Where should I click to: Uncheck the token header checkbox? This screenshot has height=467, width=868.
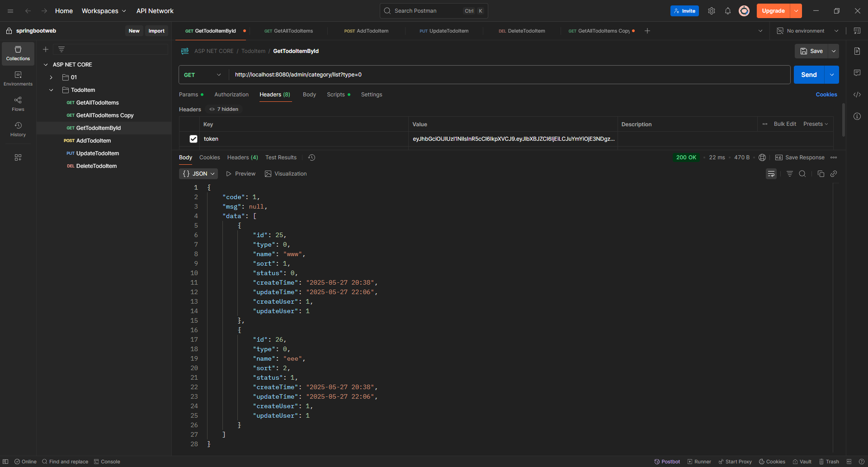pyautogui.click(x=193, y=139)
